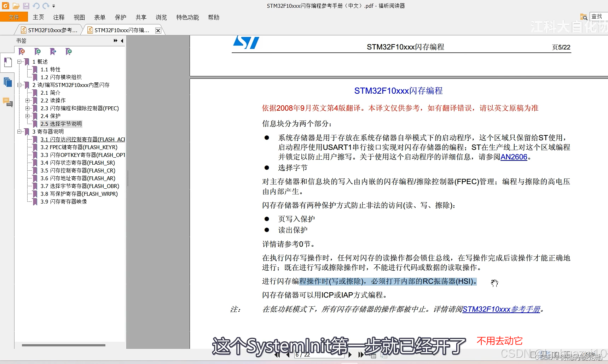
Task: Click the 3 寄存器说明 bookmark label
Action: click(48, 131)
